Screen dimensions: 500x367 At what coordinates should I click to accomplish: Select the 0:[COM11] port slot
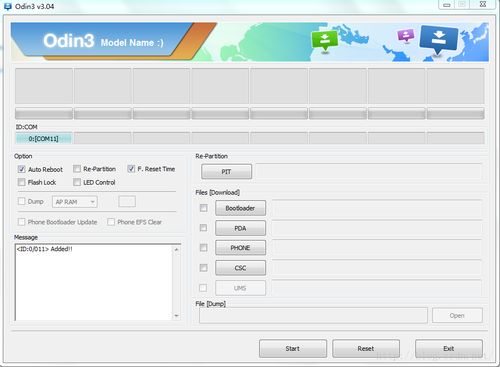[43, 138]
